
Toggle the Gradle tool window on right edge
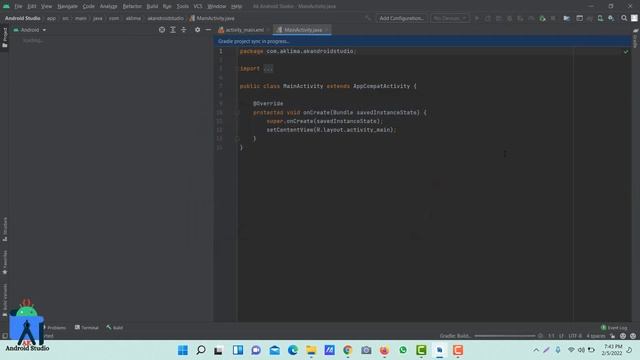[x=636, y=38]
